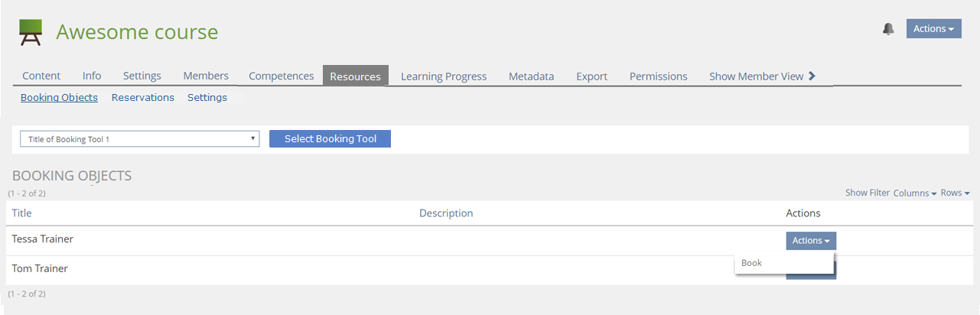The height and width of the screenshot is (315, 980).
Task: Open the Metadata tab
Action: [531, 76]
